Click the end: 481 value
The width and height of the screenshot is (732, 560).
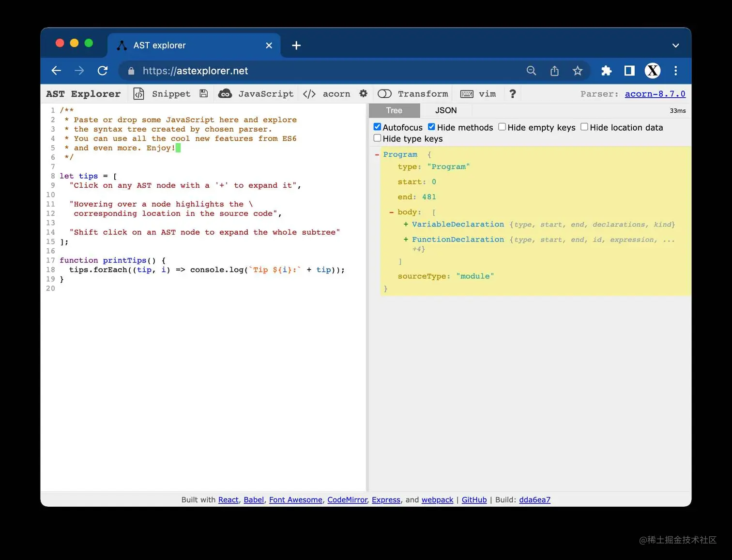tap(429, 197)
